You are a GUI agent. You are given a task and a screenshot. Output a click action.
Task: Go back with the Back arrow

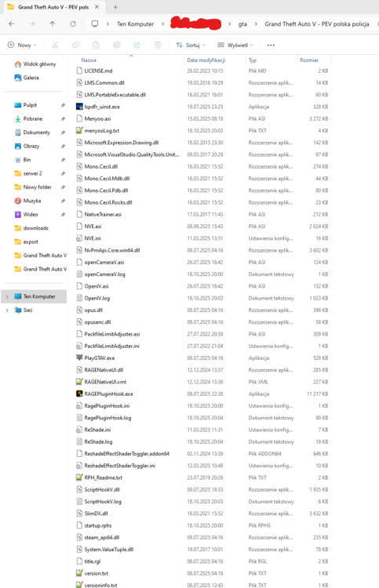[x=12, y=24]
